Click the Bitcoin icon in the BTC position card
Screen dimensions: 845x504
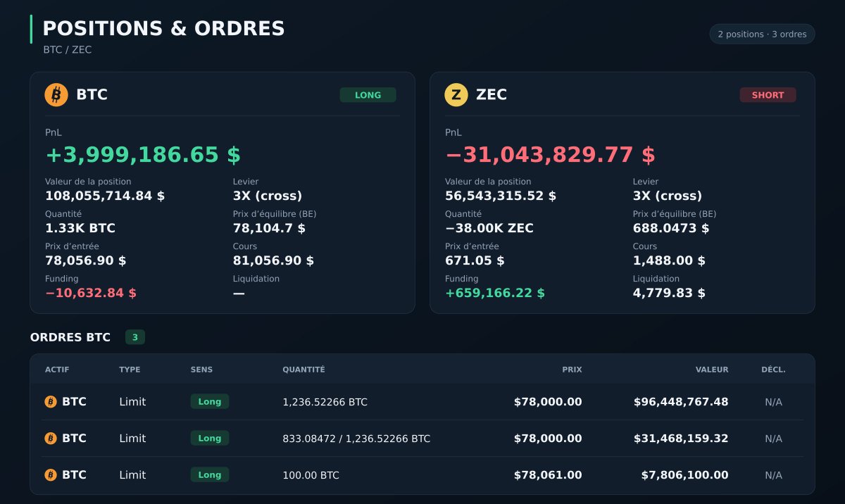[56, 95]
